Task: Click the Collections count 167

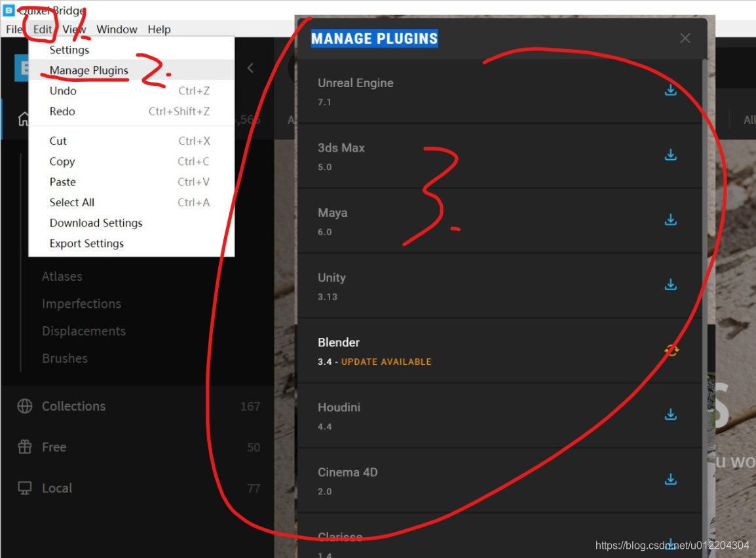Action: coord(250,407)
